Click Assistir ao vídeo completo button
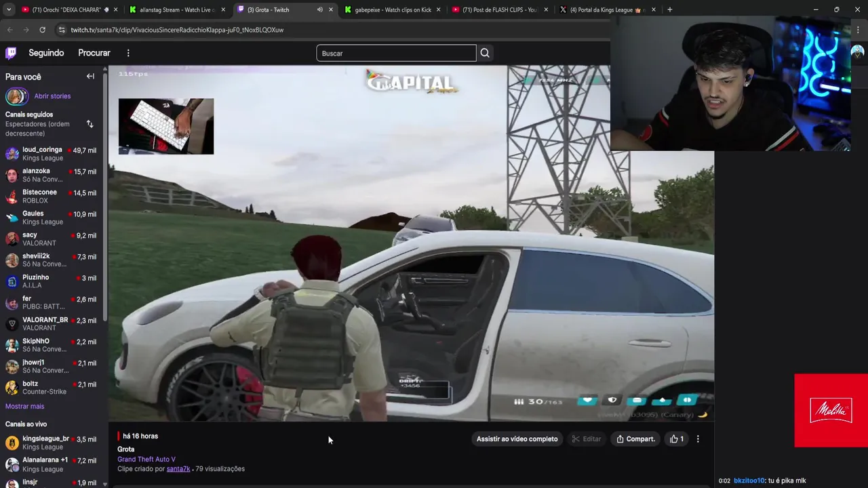This screenshot has width=868, height=488. [517, 439]
